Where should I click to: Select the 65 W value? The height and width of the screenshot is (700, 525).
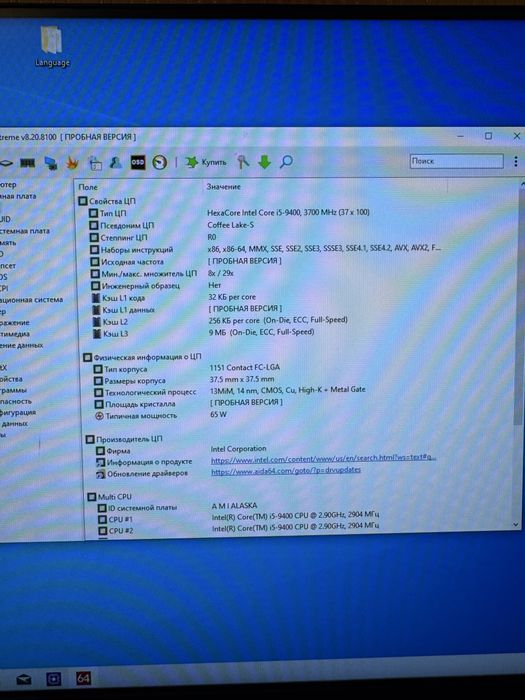click(x=218, y=414)
